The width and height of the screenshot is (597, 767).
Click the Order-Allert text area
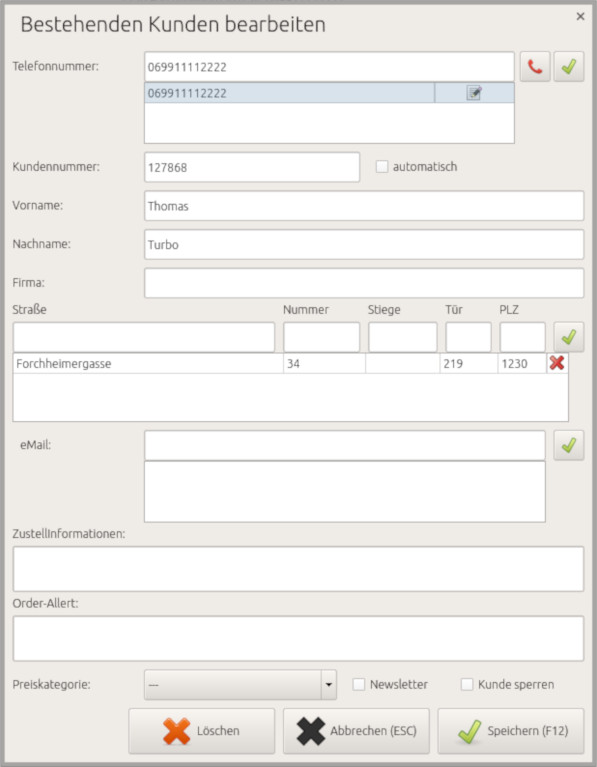298,638
